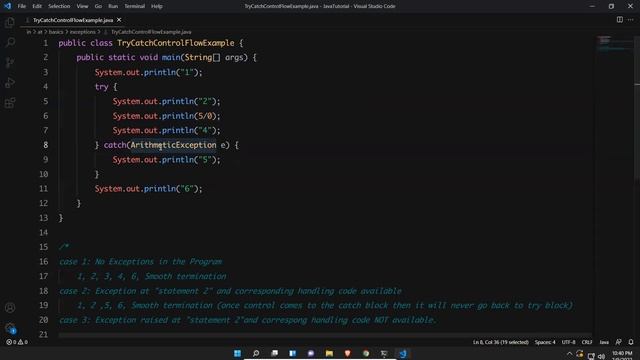Click line number 15 in gutter
Screen dimensions: 640x360
pyautogui.click(x=43, y=247)
